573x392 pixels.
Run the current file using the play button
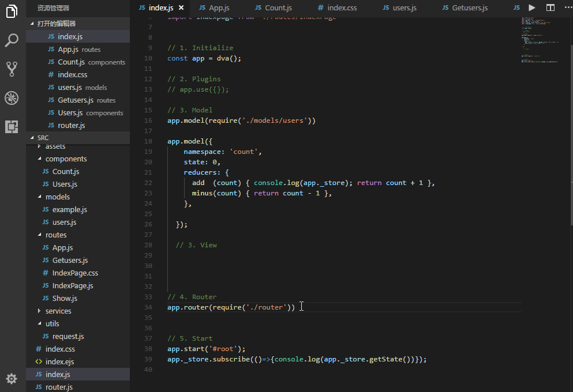[531, 8]
